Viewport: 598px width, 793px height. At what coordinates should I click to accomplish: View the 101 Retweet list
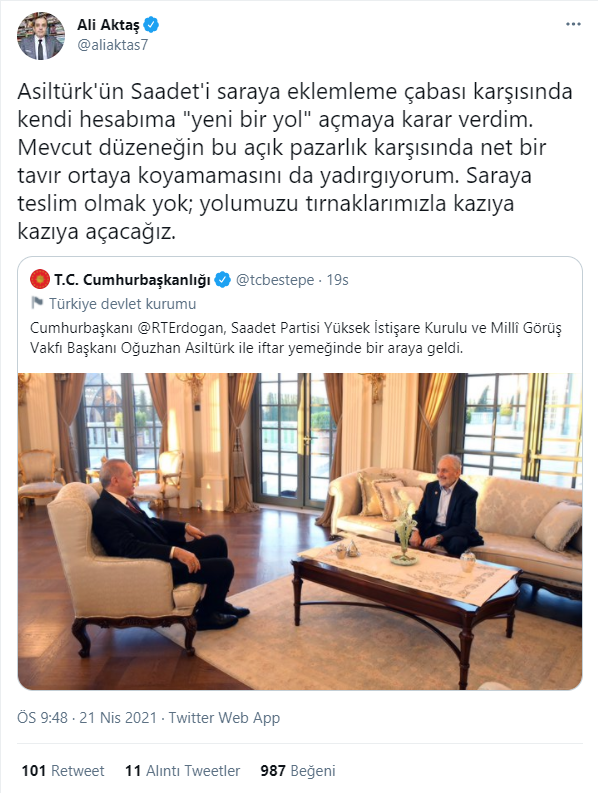pos(63,771)
